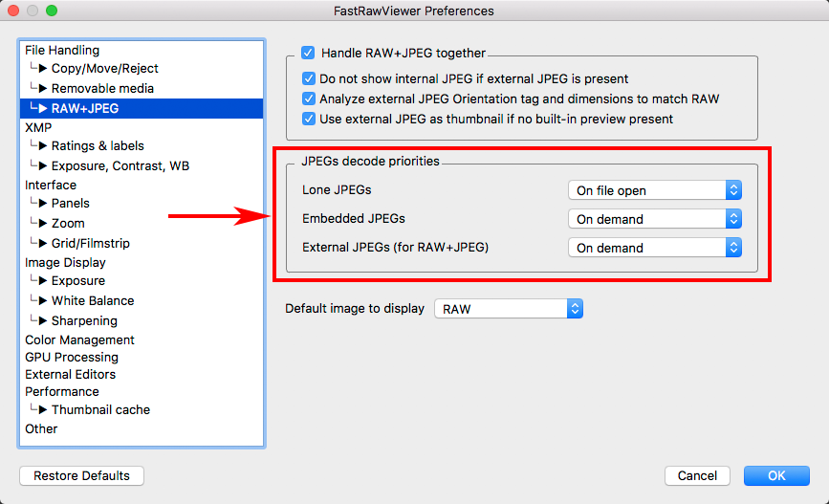Open the Copy/Move/Reject preferences section
The image size is (829, 504).
pos(104,68)
